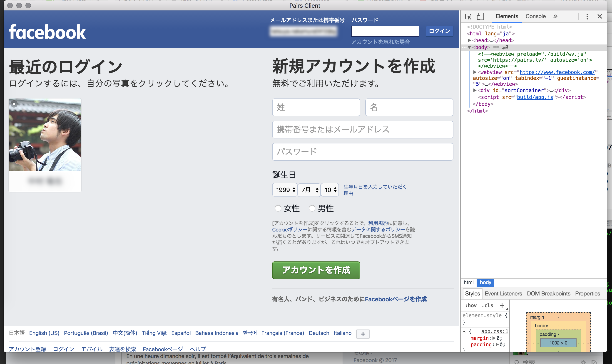The width and height of the screenshot is (612, 364).
Task: Switch language to Tiếng Việt
Action: [x=154, y=333]
